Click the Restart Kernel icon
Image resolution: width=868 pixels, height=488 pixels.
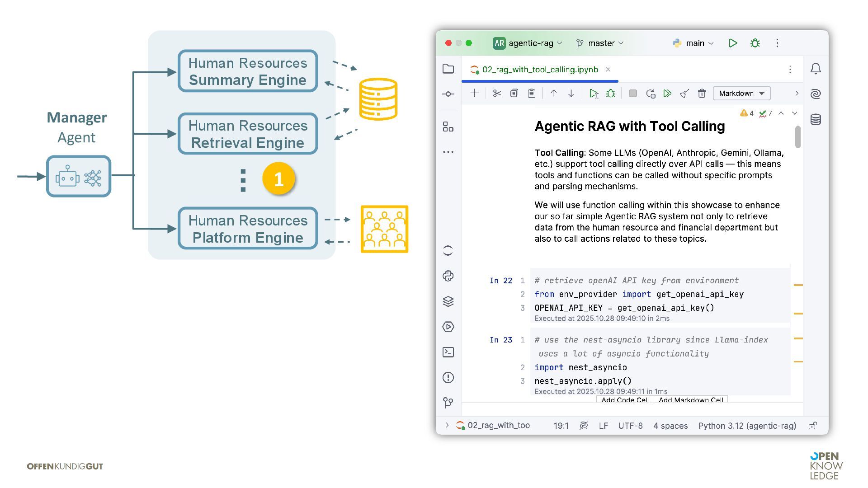[651, 94]
